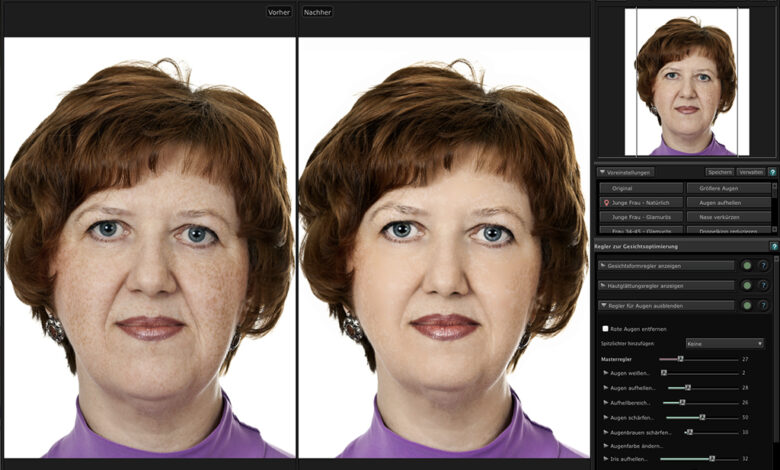Apply the Original preset
Viewport: 780px width, 470px height.
tap(641, 188)
